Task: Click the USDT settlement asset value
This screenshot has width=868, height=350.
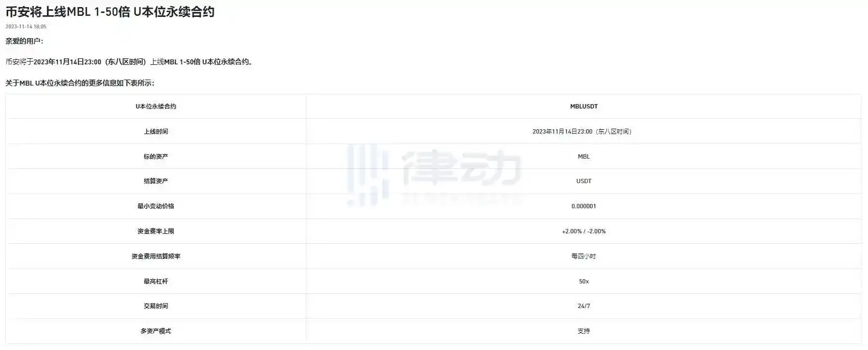Action: click(584, 182)
